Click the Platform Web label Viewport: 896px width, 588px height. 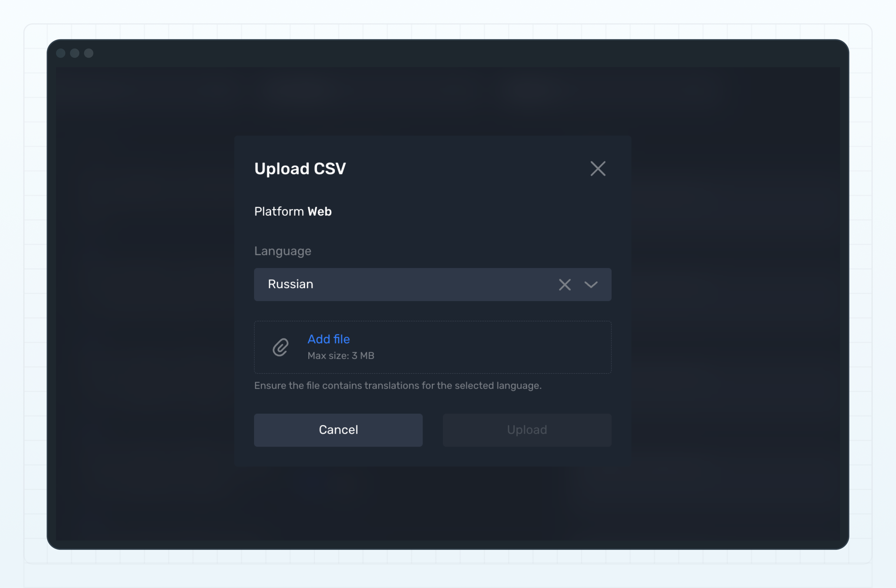[293, 211]
